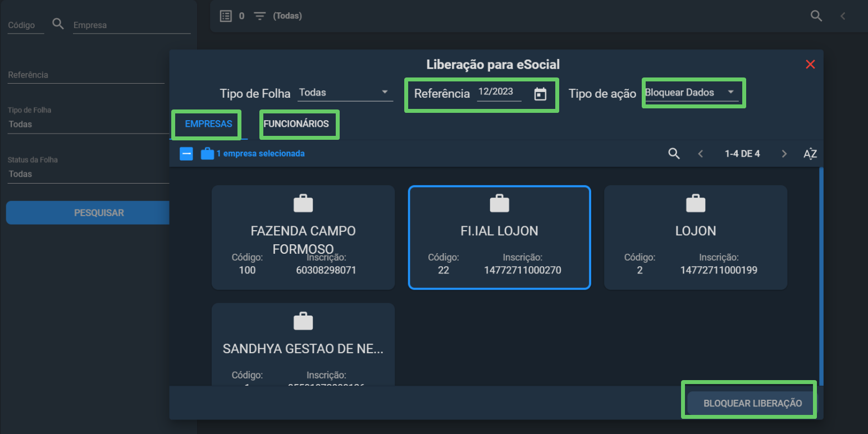Click the list count icon in the top bar
This screenshot has height=434, width=868.
(x=226, y=16)
